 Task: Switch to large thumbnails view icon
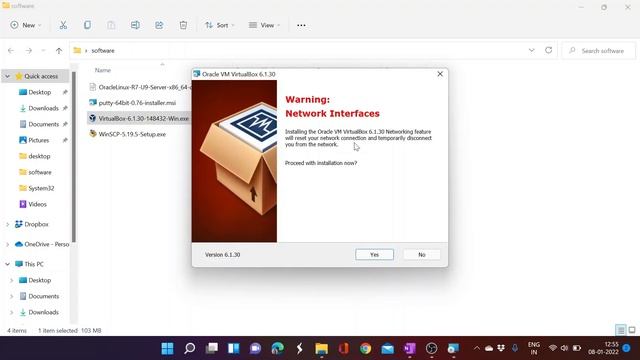tap(632, 330)
